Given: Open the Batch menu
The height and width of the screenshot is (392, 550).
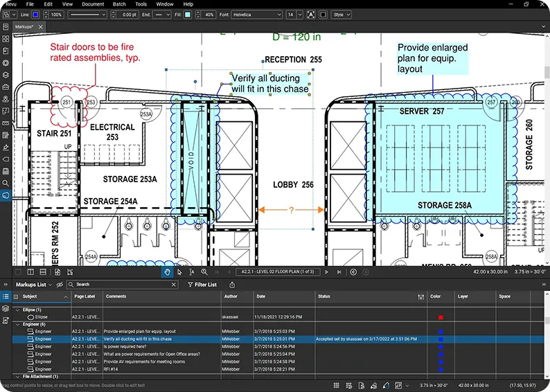Looking at the screenshot, I should [x=119, y=4].
